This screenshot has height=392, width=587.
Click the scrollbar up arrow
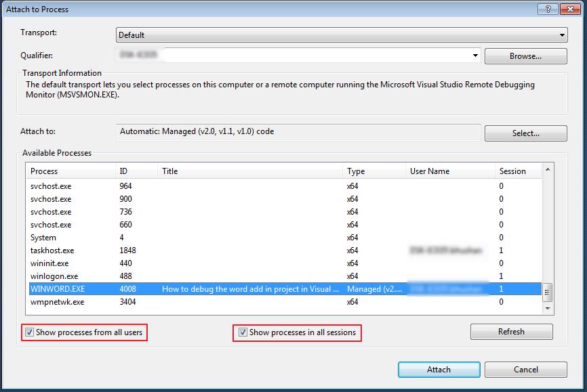pyautogui.click(x=548, y=169)
